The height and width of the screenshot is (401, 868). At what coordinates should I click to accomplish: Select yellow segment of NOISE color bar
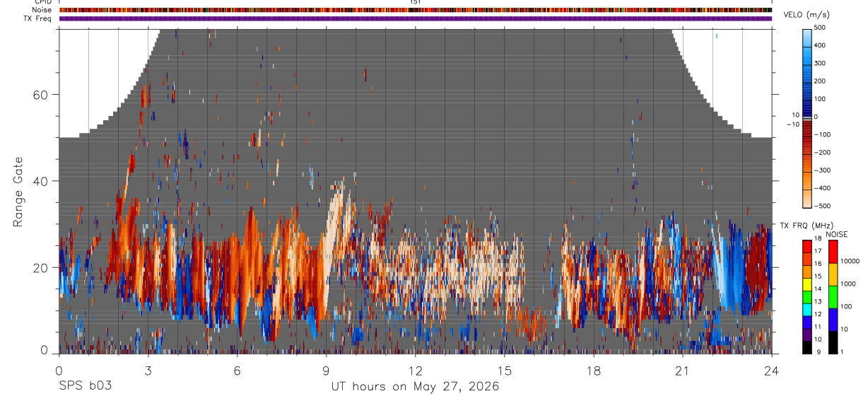point(833,274)
